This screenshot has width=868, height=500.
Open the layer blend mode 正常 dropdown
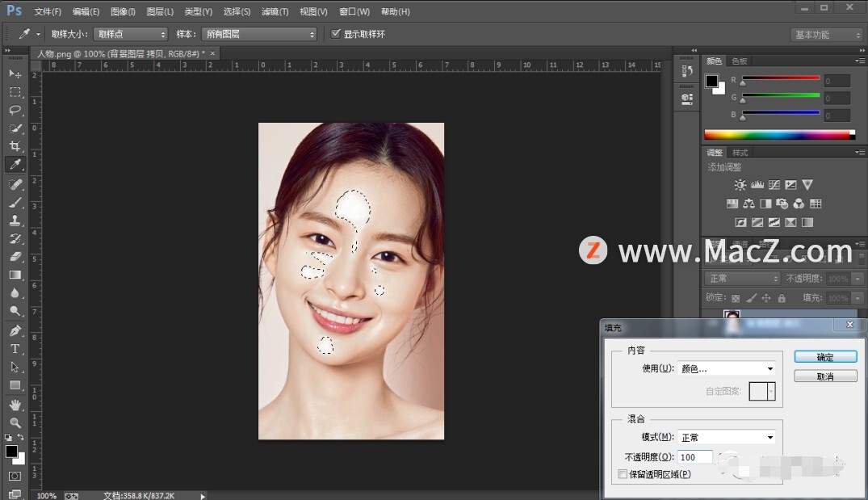742,278
